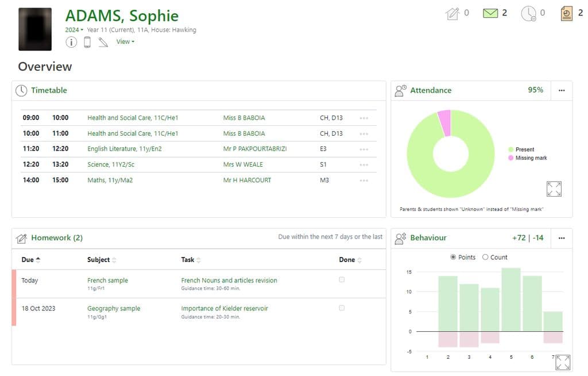Viewport: 588px width, 376px height.
Task: Open the View dropdown menu
Action: pos(125,41)
